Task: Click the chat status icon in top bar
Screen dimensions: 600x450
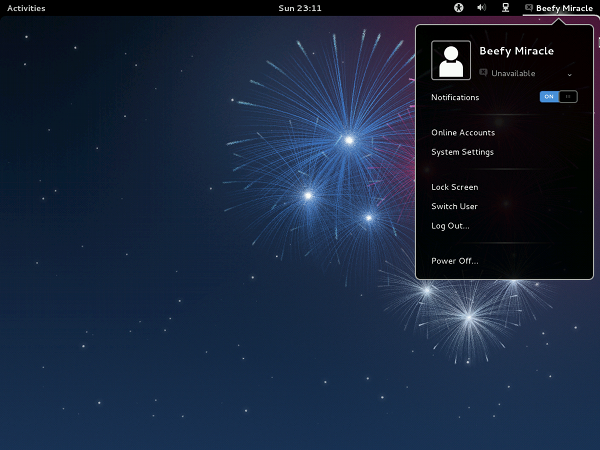Action: [x=528, y=8]
